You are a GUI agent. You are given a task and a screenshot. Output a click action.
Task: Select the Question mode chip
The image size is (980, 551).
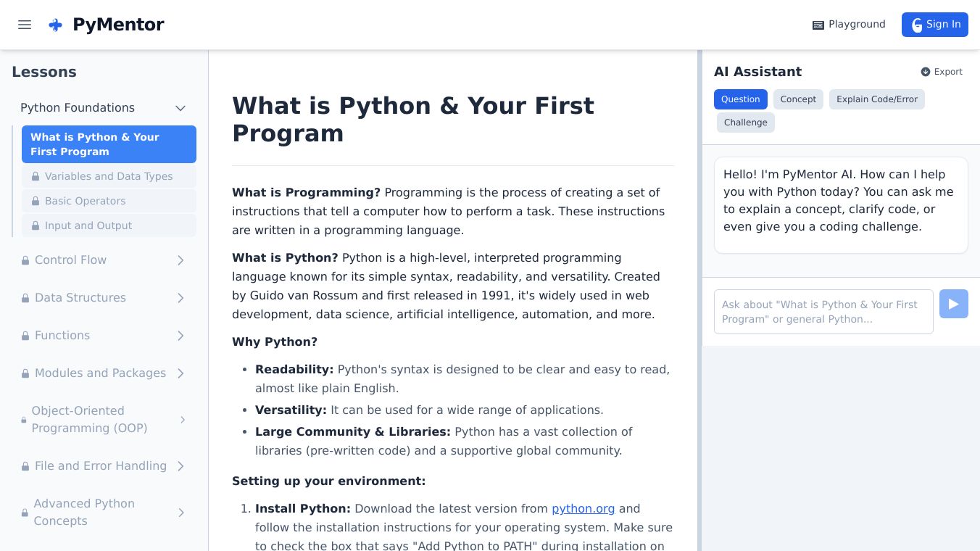pos(740,99)
